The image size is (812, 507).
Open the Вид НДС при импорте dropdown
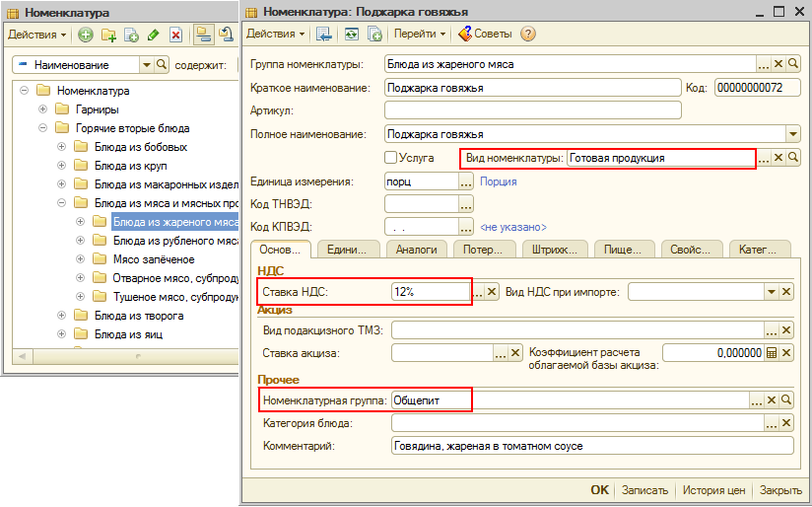(771, 292)
